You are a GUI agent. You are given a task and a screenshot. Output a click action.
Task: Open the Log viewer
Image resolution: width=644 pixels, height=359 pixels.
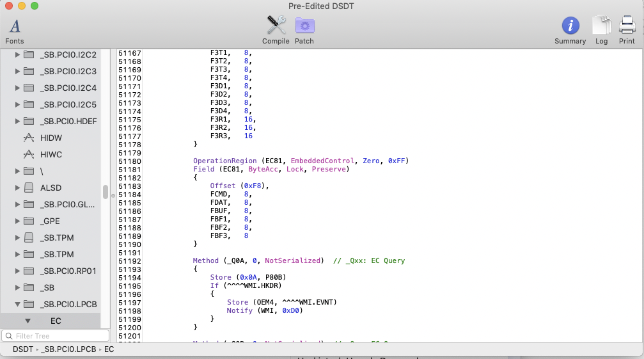tap(601, 30)
